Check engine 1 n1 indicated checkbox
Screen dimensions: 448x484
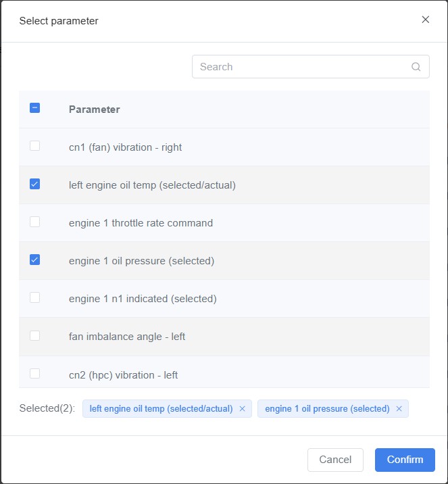pos(35,297)
